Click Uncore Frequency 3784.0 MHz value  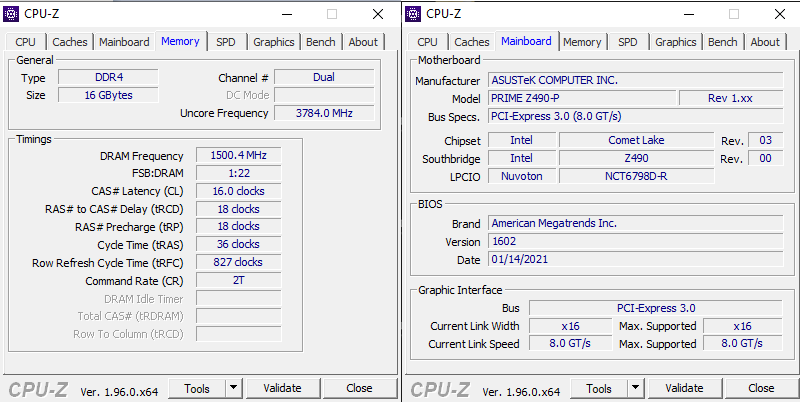(x=324, y=113)
